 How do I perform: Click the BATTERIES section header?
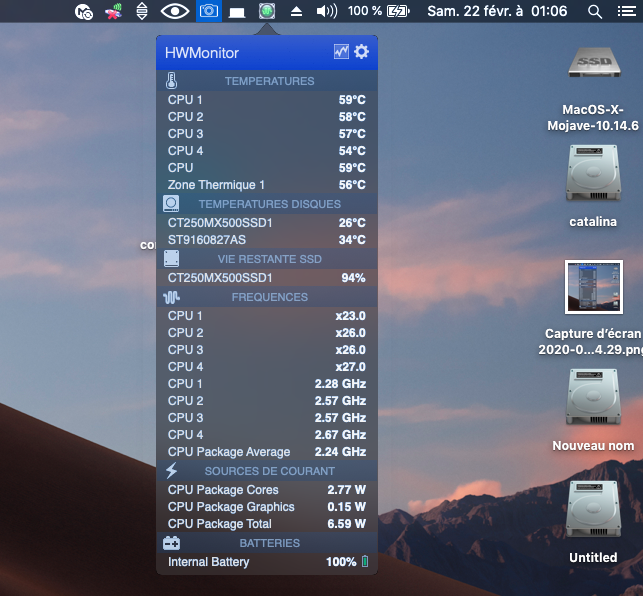click(x=267, y=543)
